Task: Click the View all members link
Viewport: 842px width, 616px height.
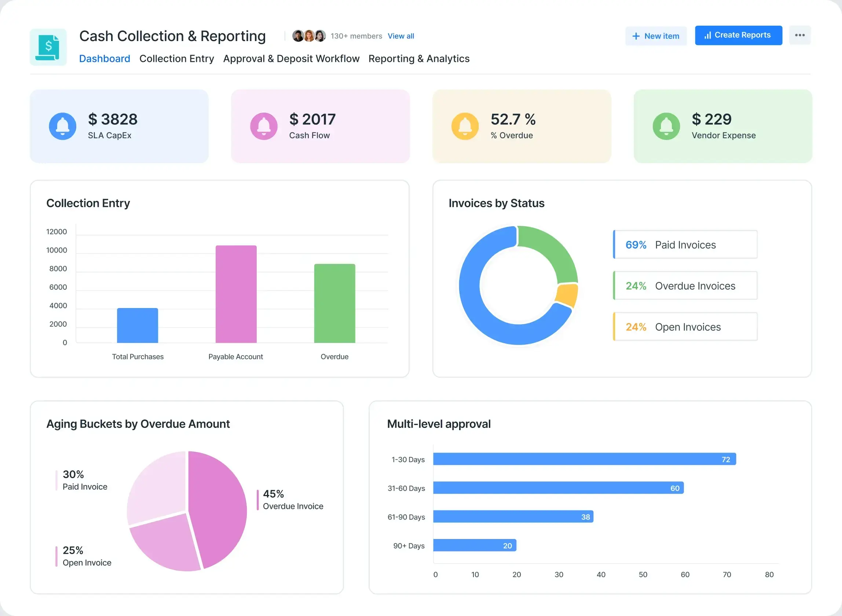Action: click(x=401, y=36)
